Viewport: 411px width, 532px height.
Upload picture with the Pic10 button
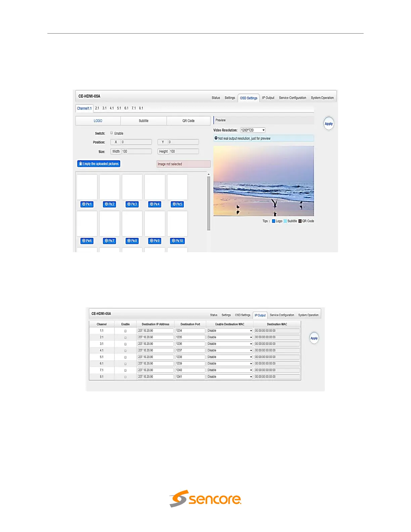(178, 241)
